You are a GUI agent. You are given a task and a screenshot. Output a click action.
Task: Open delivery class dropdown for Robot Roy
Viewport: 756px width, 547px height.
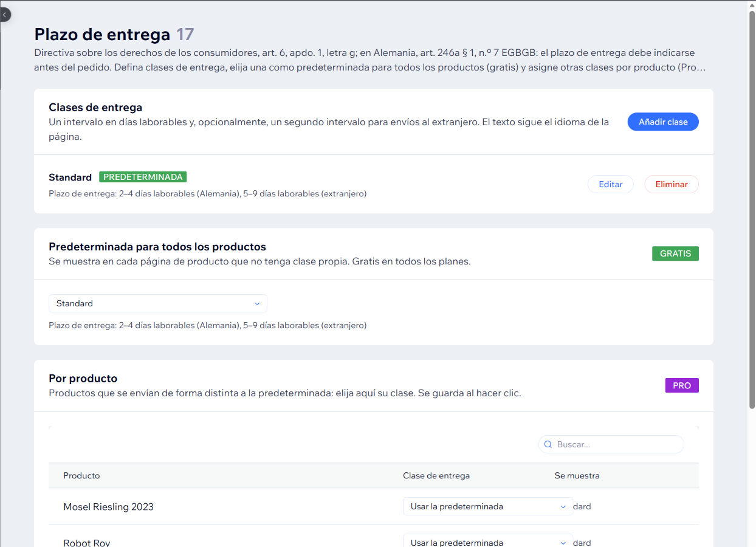[488, 540]
